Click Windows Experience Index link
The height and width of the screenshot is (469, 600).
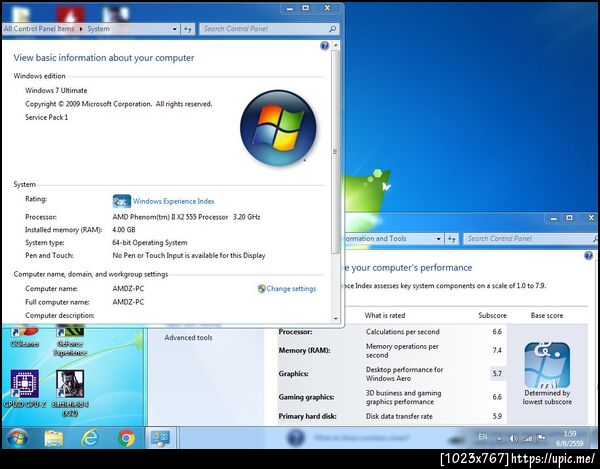click(x=173, y=201)
